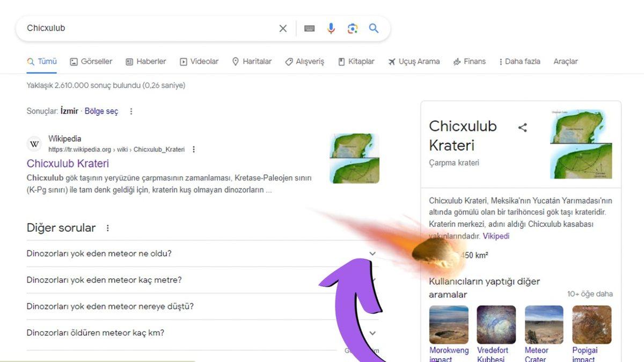Image resolution: width=644 pixels, height=362 pixels.
Task: Open options menu next to Sonuçlar: İzmir
Action: pyautogui.click(x=131, y=111)
